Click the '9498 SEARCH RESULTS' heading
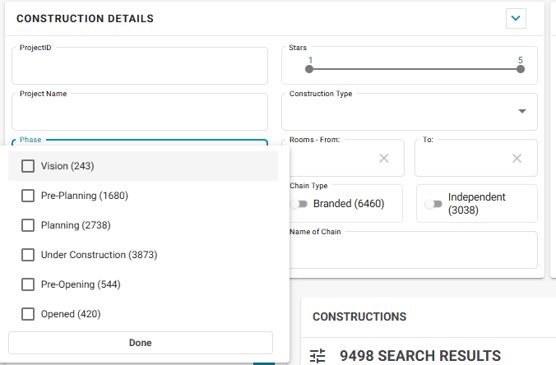 pos(420,356)
